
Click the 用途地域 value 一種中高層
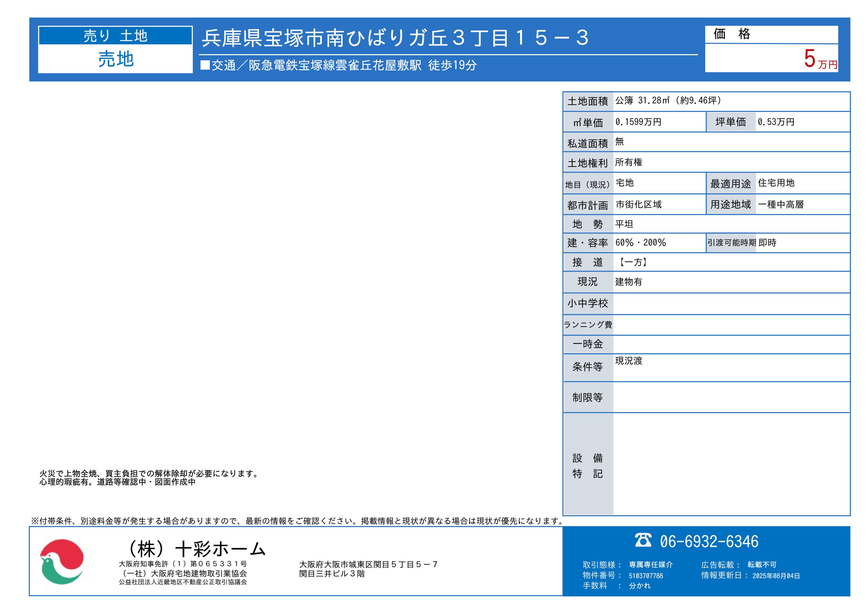[781, 205]
